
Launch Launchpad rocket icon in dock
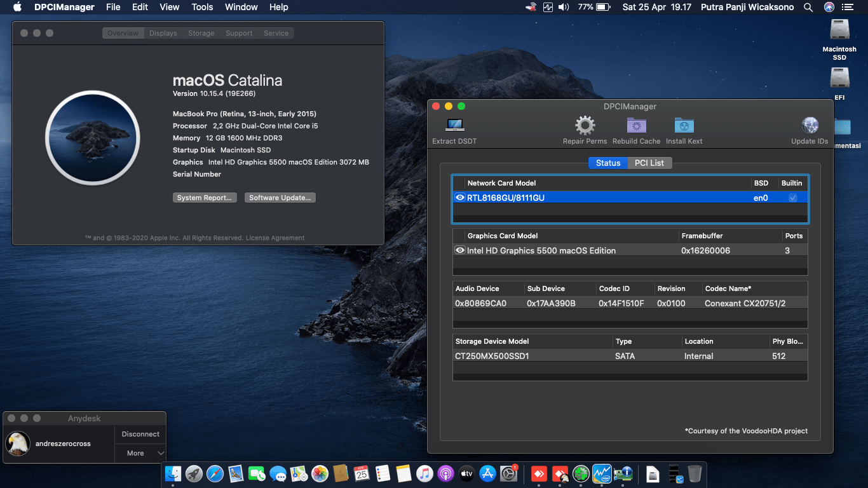click(x=194, y=473)
